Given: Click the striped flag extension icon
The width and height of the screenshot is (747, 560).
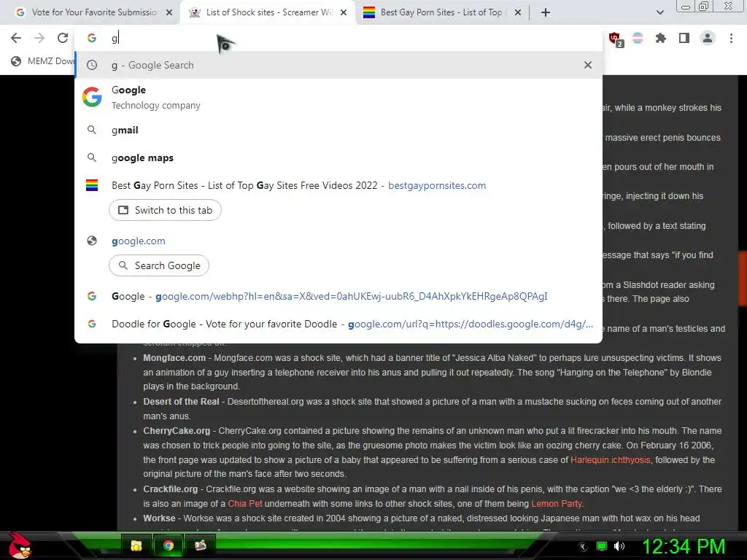Looking at the screenshot, I should coord(638,38).
